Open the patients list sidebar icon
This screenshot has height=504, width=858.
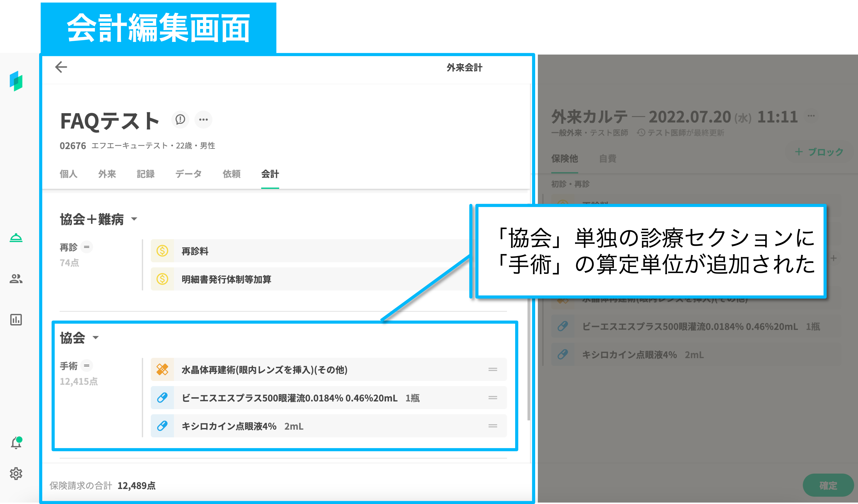tap(16, 279)
